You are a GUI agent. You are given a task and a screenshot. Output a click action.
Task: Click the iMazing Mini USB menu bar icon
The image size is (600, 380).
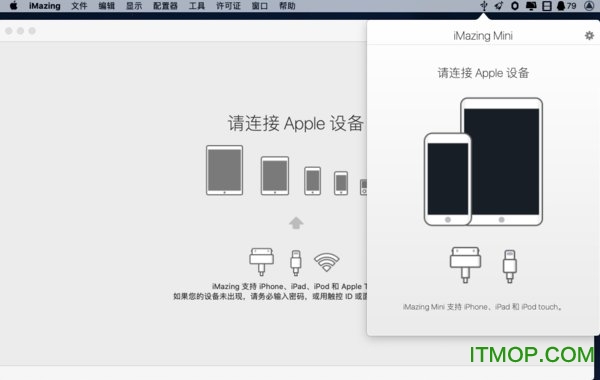coord(484,6)
